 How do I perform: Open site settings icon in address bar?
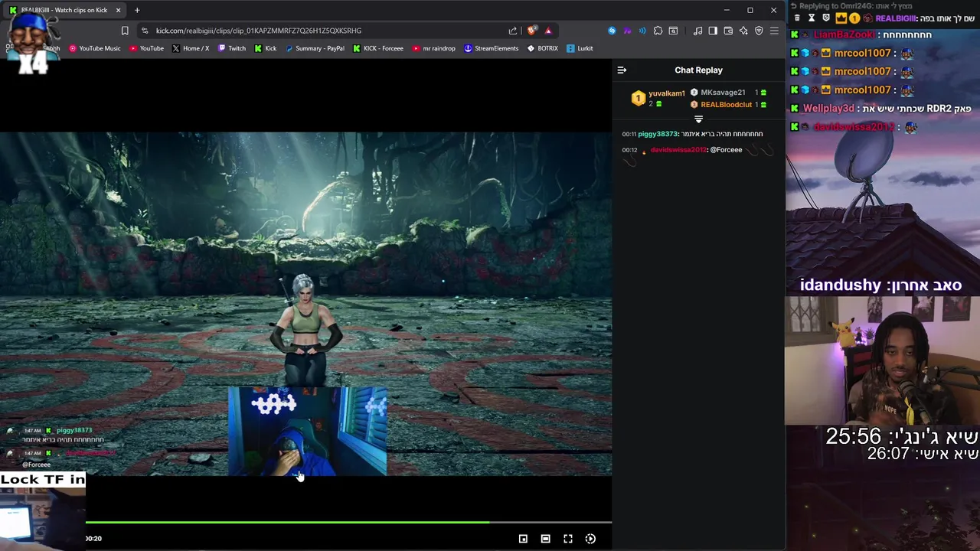pos(145,31)
